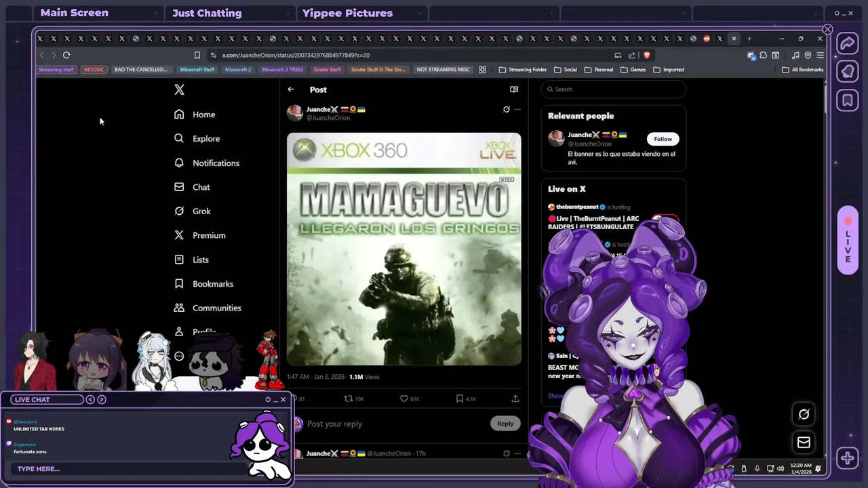Viewport: 868px width, 488px height.
Task: Open the Games bookmark folder
Action: tap(633, 69)
